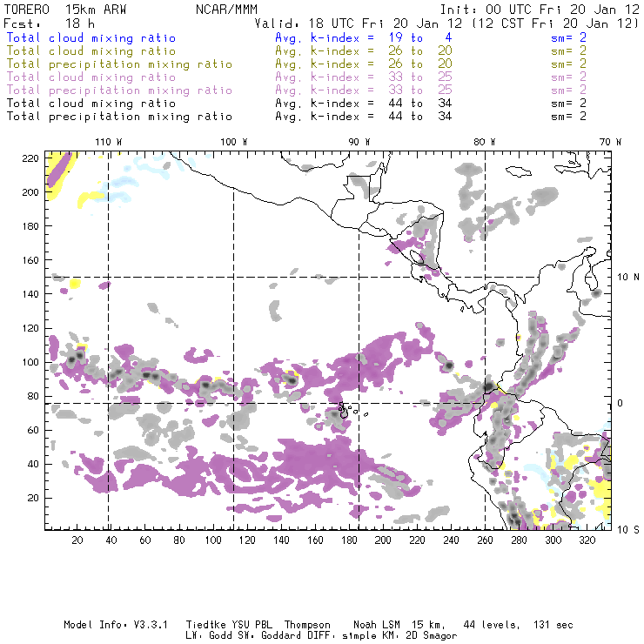Click the '160' x-axis tick label

tap(315, 540)
